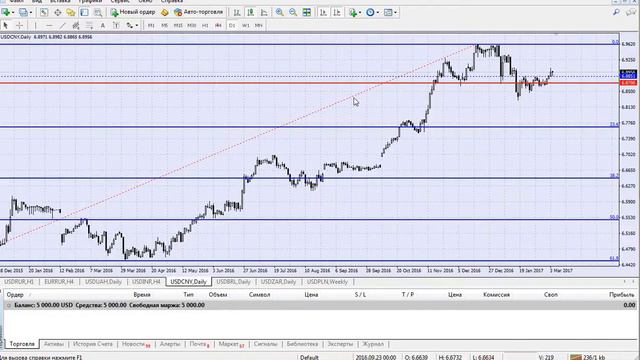Zoom in on the chart
The height and width of the screenshot is (360, 640).
(280, 12)
